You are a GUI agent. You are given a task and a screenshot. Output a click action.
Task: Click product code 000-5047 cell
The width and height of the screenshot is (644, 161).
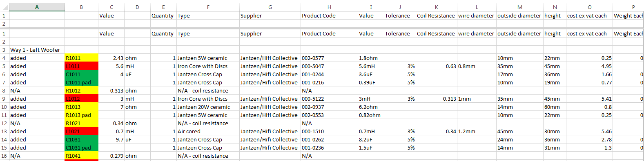[x=329, y=66]
